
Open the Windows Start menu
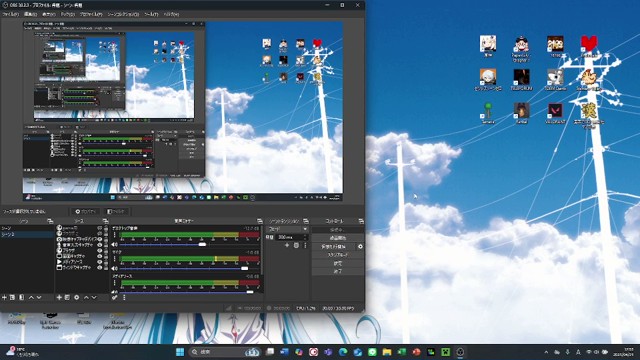coord(180,352)
